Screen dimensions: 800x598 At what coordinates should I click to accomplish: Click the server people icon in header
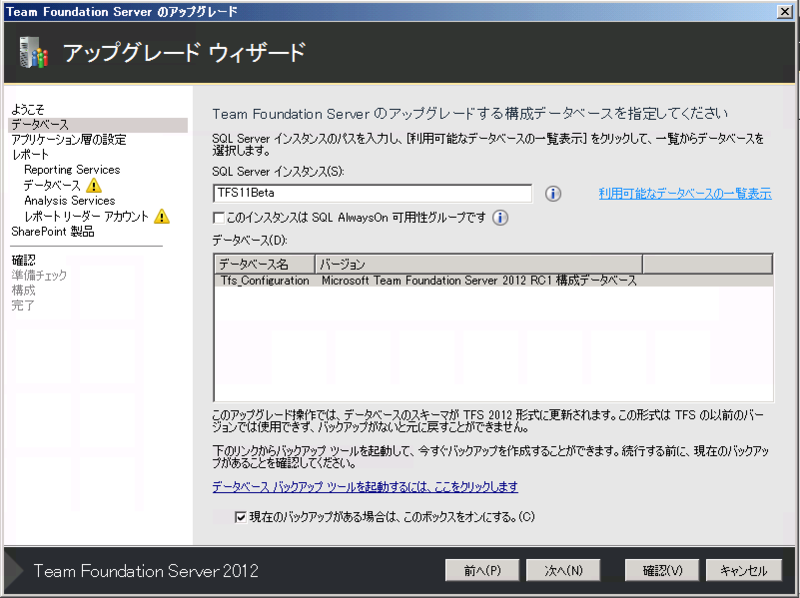click(x=33, y=53)
